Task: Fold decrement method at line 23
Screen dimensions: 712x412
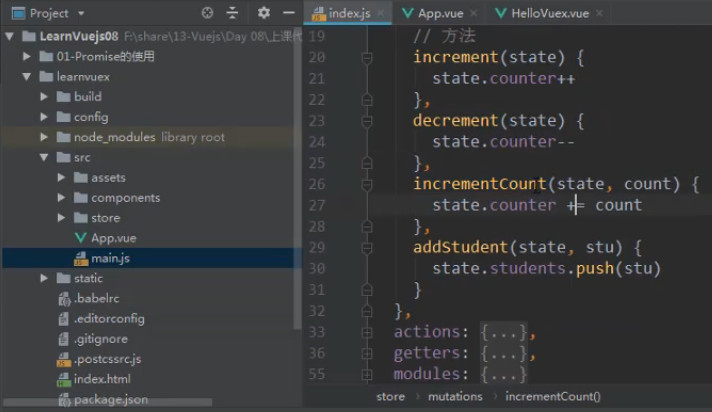Action: (367, 121)
